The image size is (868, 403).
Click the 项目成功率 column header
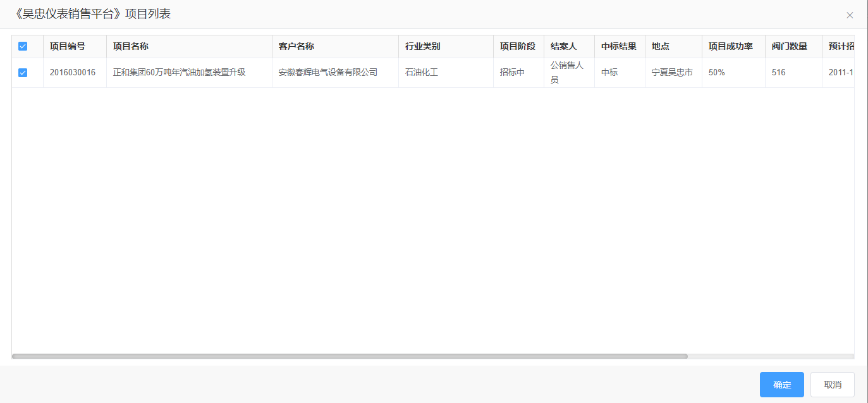tap(731, 46)
